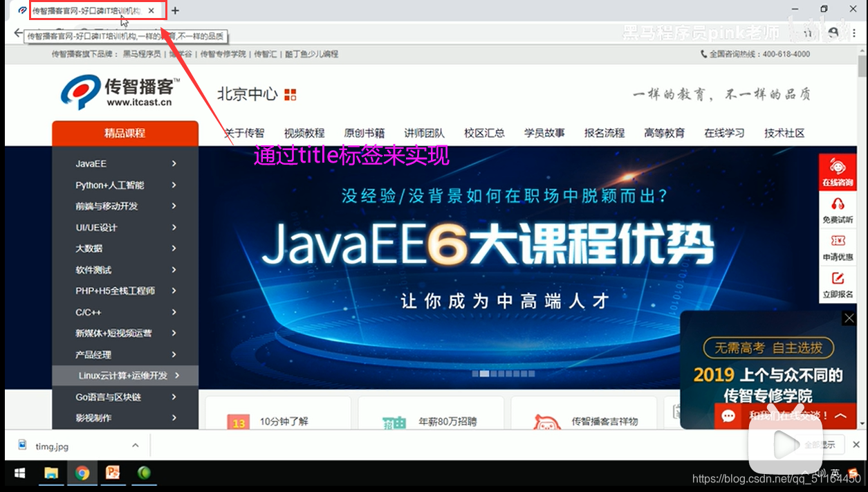Expand 大数据 course chevron

(174, 248)
